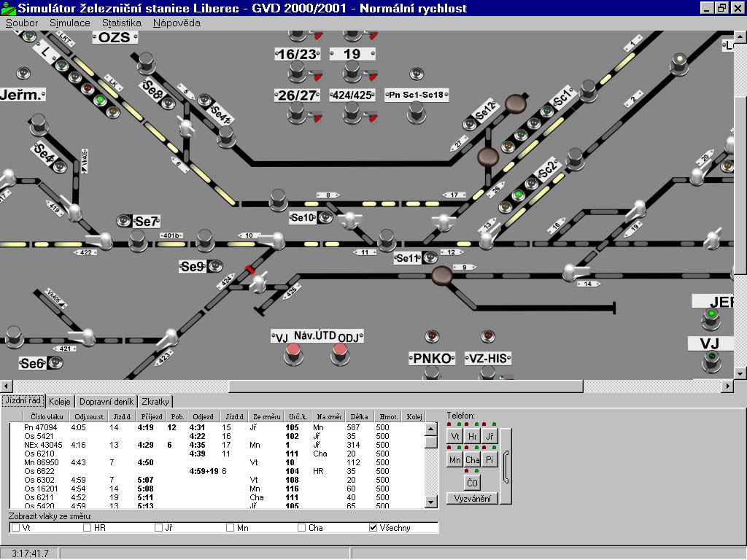Push the button below the Pn Sc1-Sc18 label
The height and width of the screenshot is (560, 747).
click(417, 109)
